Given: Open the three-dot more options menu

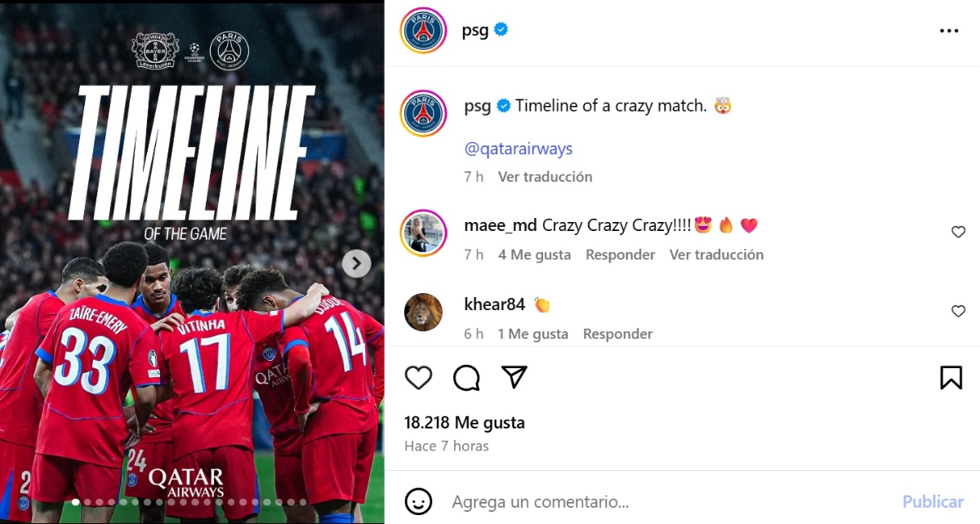Looking at the screenshot, I should pyautogui.click(x=949, y=31).
